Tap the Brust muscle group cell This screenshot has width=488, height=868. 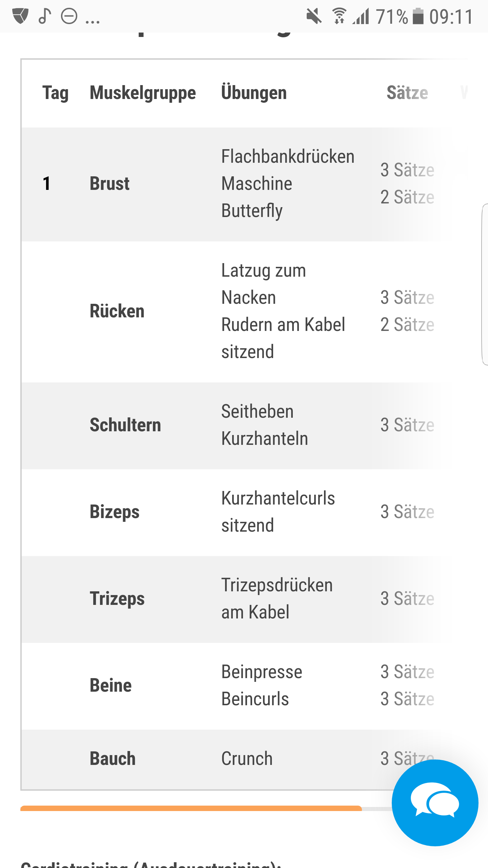click(x=109, y=184)
